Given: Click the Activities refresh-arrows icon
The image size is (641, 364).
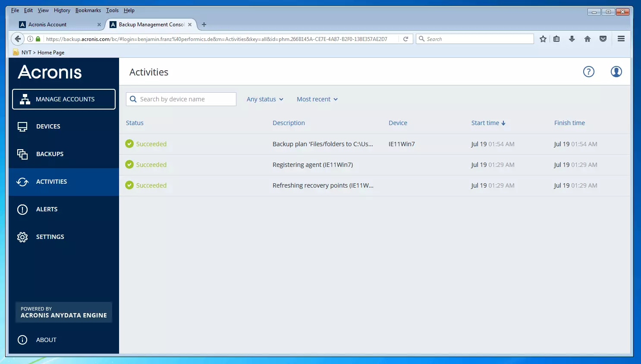Looking at the screenshot, I should [x=22, y=182].
